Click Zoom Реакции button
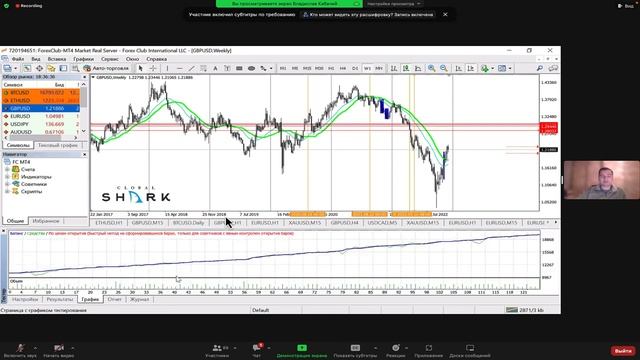Image resolution: width=640 pixels, height=360 pixels. pyautogui.click(x=396, y=351)
